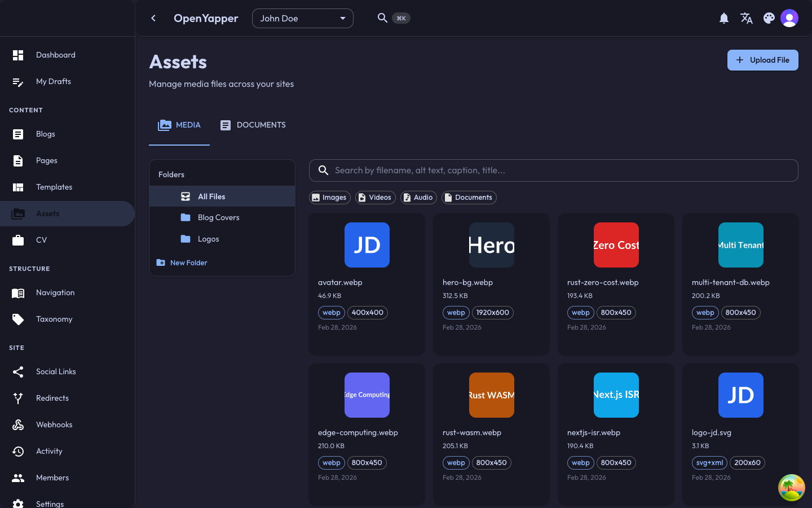Enable the Audio filter chip
Screen dimensions: 812x508
click(418, 198)
